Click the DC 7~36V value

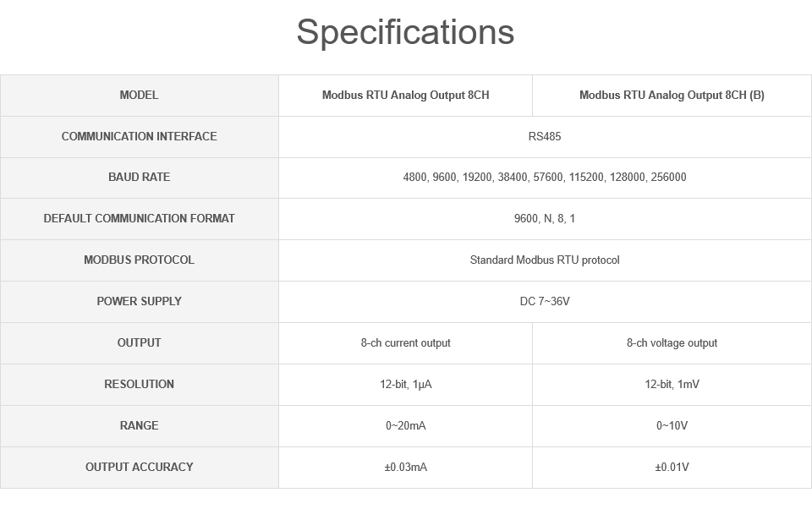point(545,301)
